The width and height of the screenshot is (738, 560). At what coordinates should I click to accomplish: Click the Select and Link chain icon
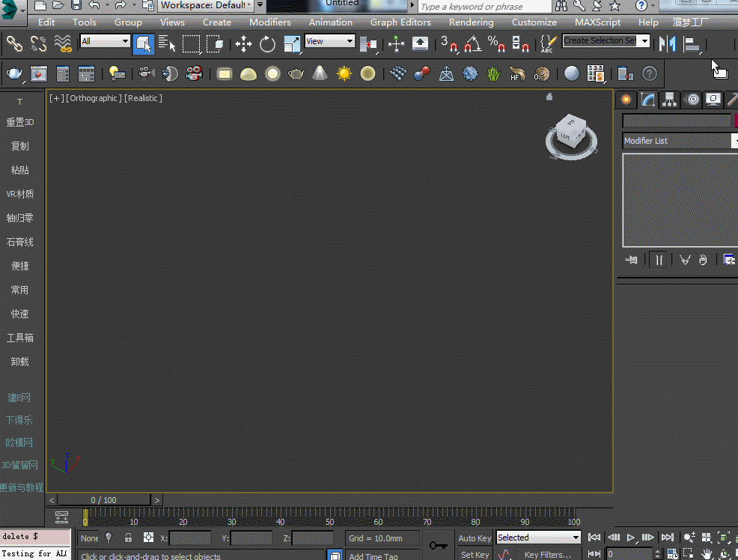(14, 44)
